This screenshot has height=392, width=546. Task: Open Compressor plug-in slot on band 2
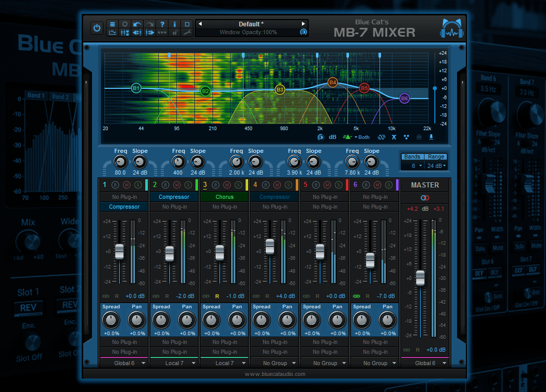[x=174, y=197]
